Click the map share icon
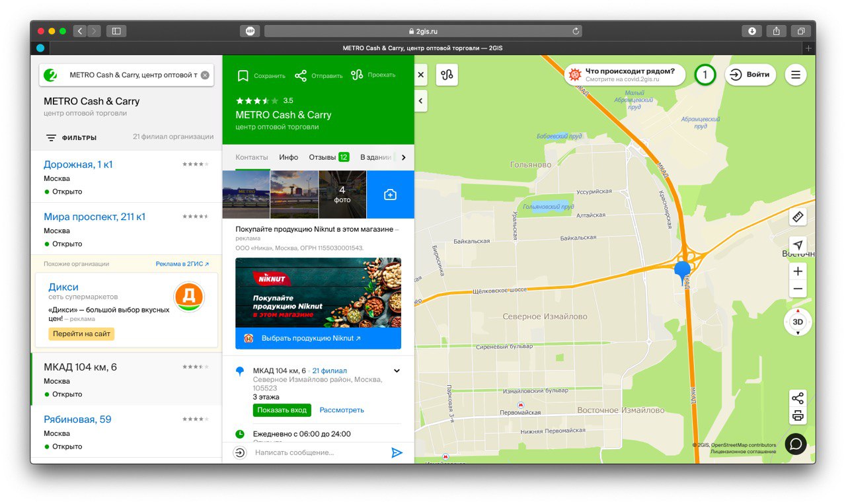 click(x=798, y=398)
